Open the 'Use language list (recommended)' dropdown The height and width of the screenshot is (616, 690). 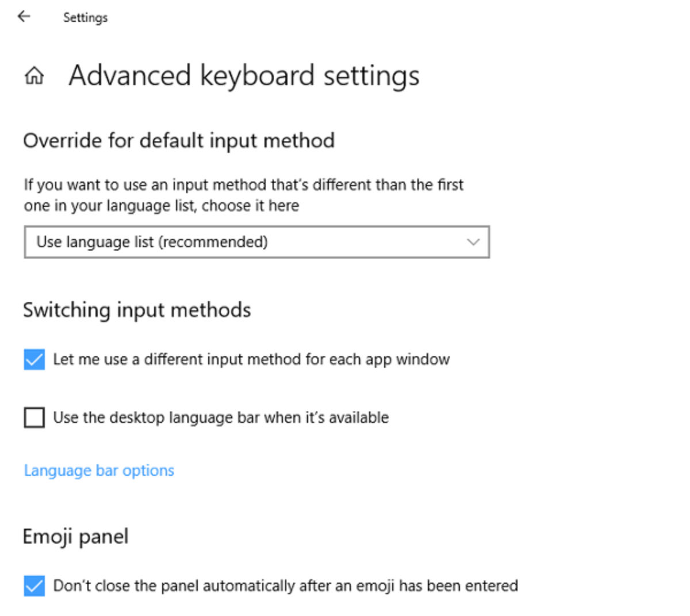click(x=256, y=242)
